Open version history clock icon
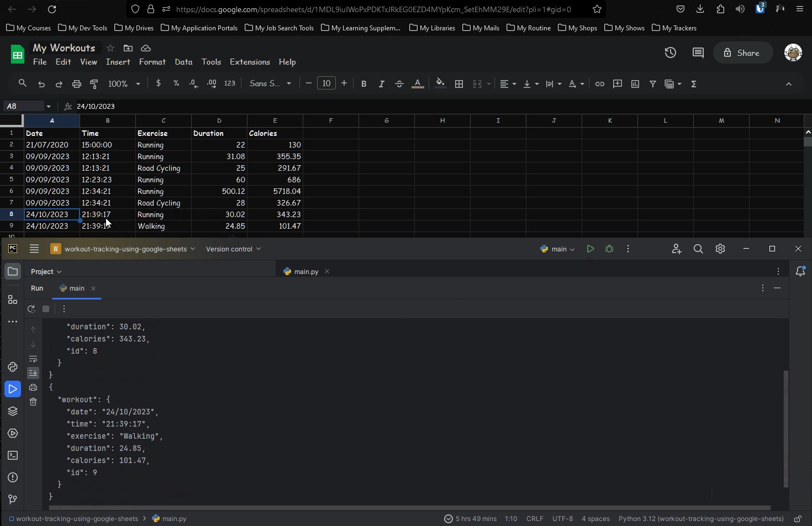812x526 pixels. [x=671, y=53]
